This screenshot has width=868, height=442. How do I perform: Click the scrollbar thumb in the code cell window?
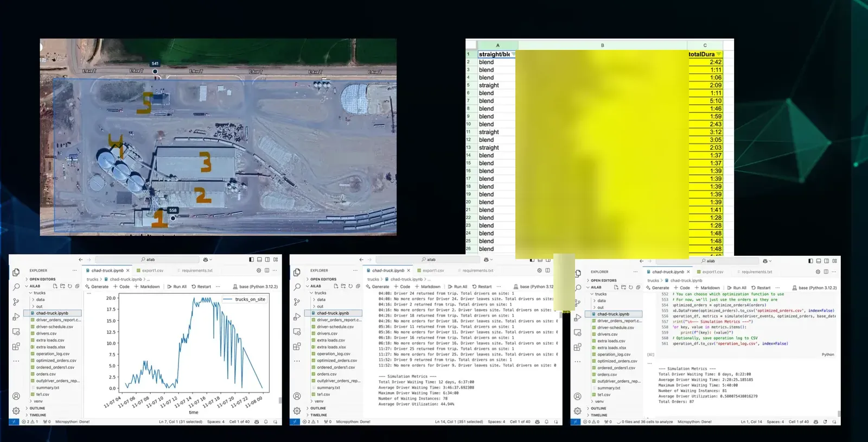tap(839, 414)
